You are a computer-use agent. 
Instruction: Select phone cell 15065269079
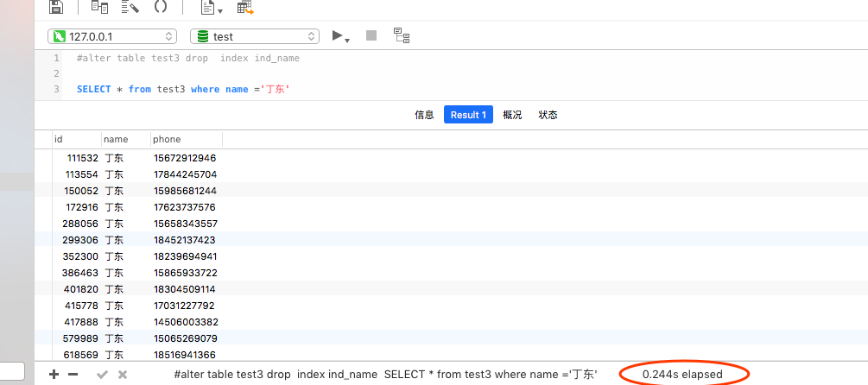pyautogui.click(x=186, y=338)
